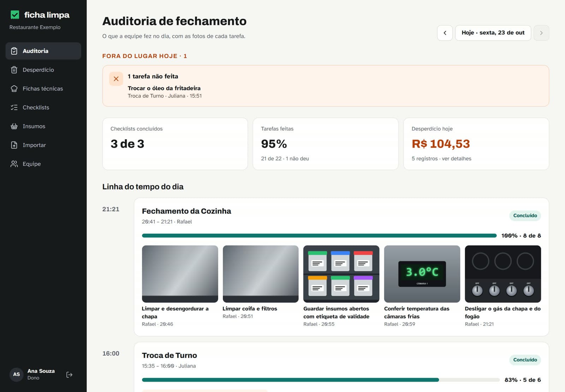
Task: Go to previous day with left chevron
Action: click(x=445, y=33)
